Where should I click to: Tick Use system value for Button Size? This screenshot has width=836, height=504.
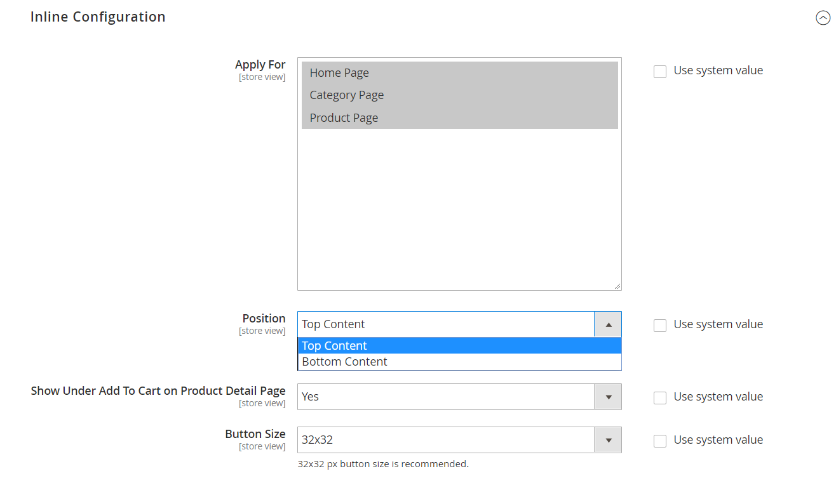click(660, 441)
